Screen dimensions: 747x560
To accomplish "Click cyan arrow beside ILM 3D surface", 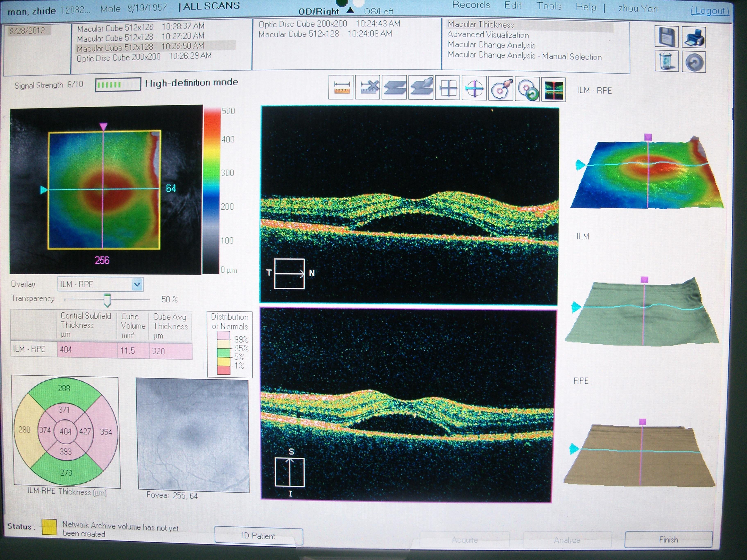I will click(x=576, y=307).
